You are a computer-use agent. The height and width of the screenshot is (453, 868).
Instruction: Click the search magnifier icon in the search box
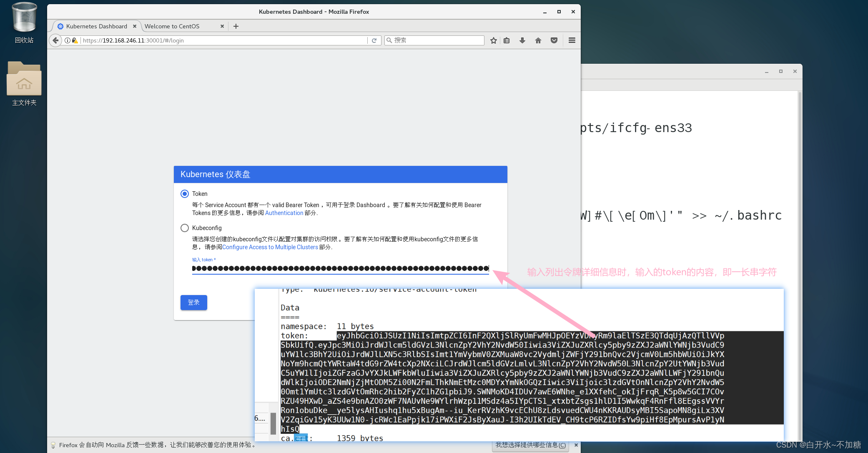click(389, 40)
